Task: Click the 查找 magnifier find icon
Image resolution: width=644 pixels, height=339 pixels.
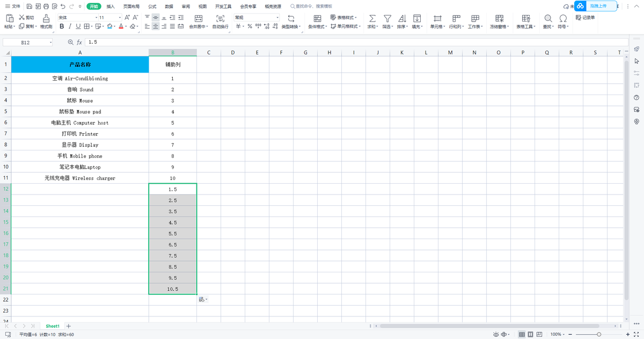Action: pos(548,18)
